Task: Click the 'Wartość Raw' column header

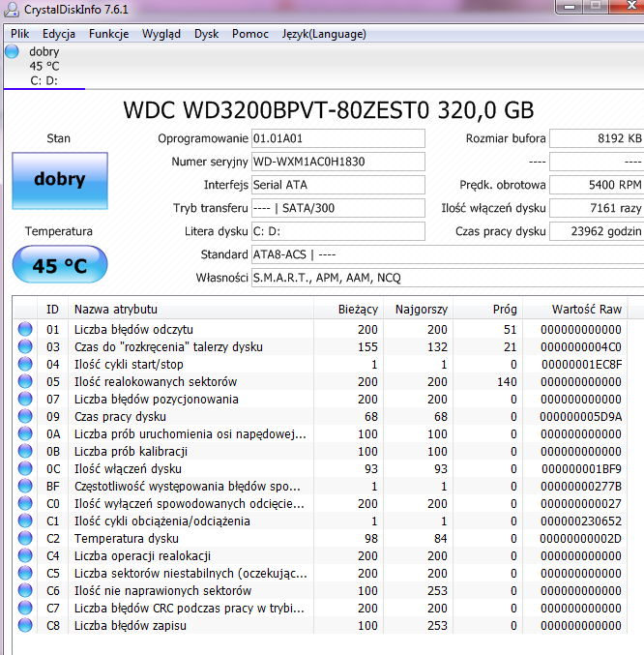Action: click(x=575, y=310)
